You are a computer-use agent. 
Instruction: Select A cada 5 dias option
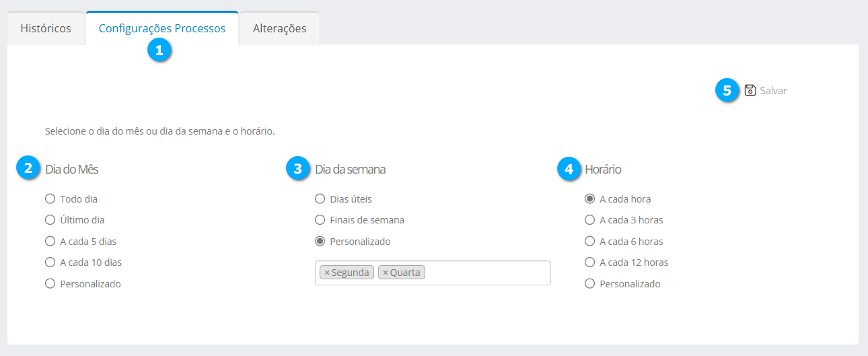tap(50, 242)
